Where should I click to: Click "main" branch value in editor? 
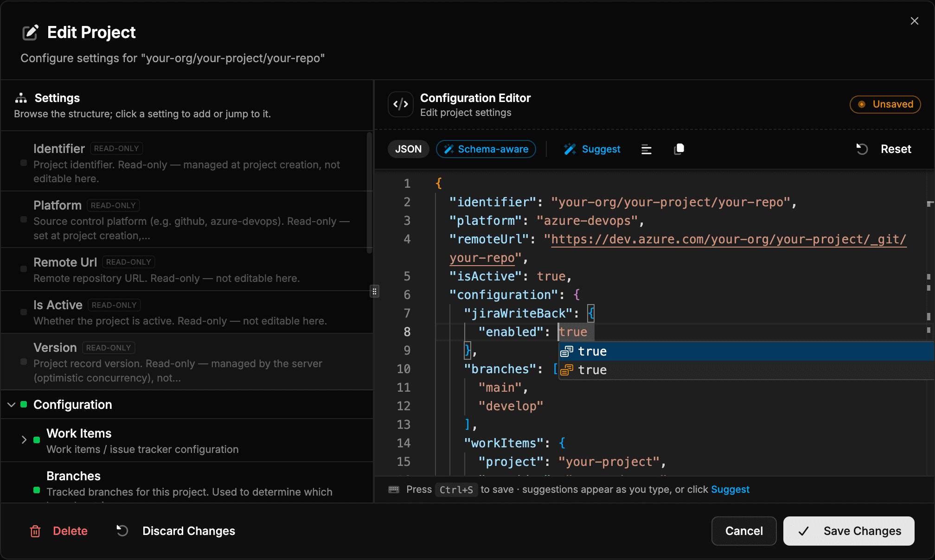point(500,388)
